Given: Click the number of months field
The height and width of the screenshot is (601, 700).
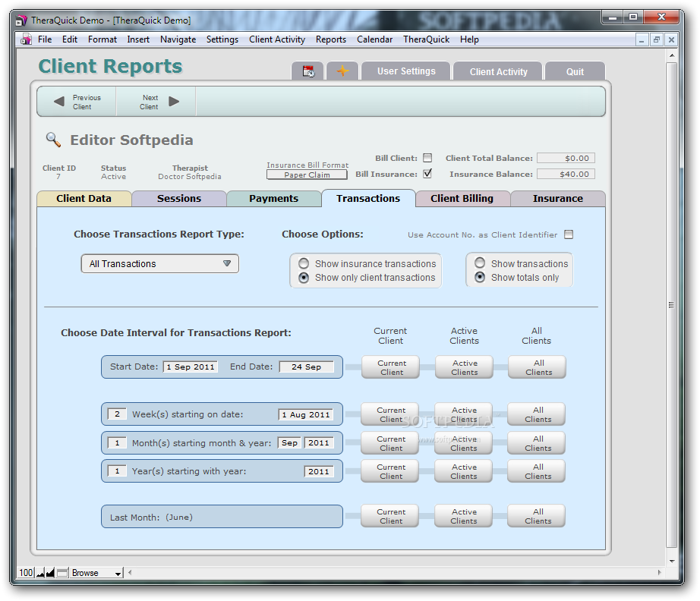Looking at the screenshot, I should [117, 442].
